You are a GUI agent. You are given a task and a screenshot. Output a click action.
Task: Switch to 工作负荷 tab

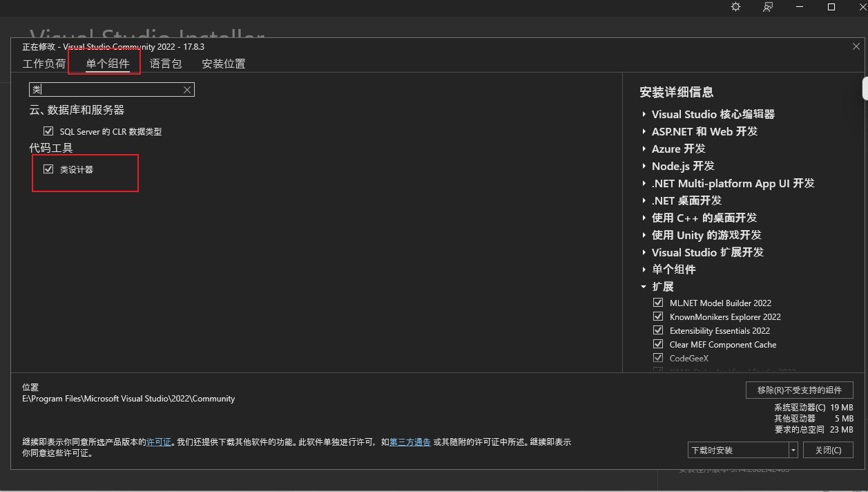click(x=44, y=64)
